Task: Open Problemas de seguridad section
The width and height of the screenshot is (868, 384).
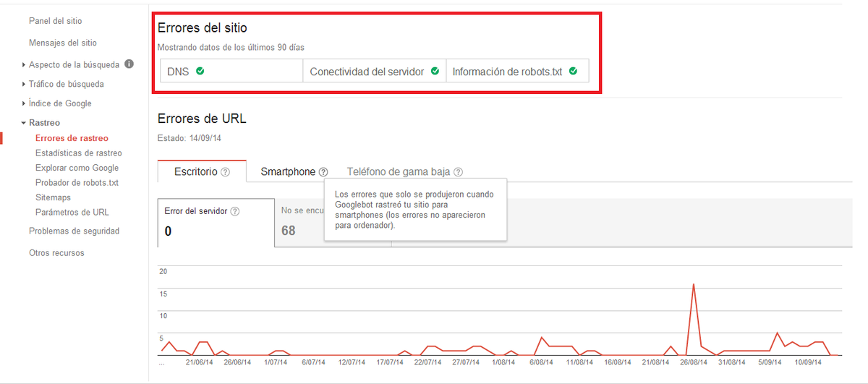Action: click(x=74, y=231)
